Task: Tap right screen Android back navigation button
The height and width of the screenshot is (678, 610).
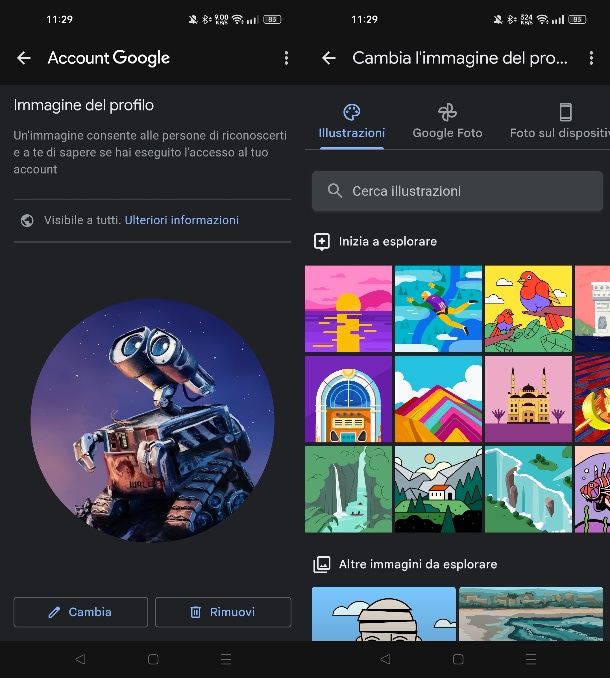Action: (x=385, y=659)
